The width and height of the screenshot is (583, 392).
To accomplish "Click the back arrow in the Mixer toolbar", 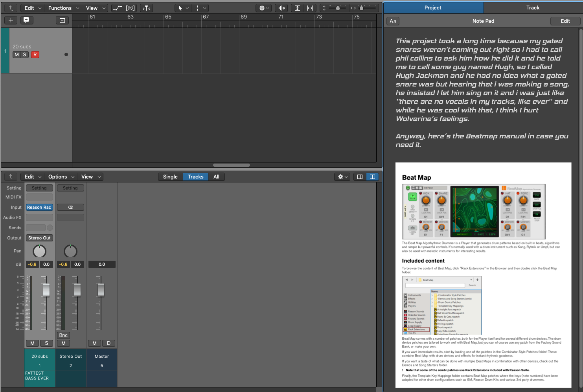I will point(11,177).
